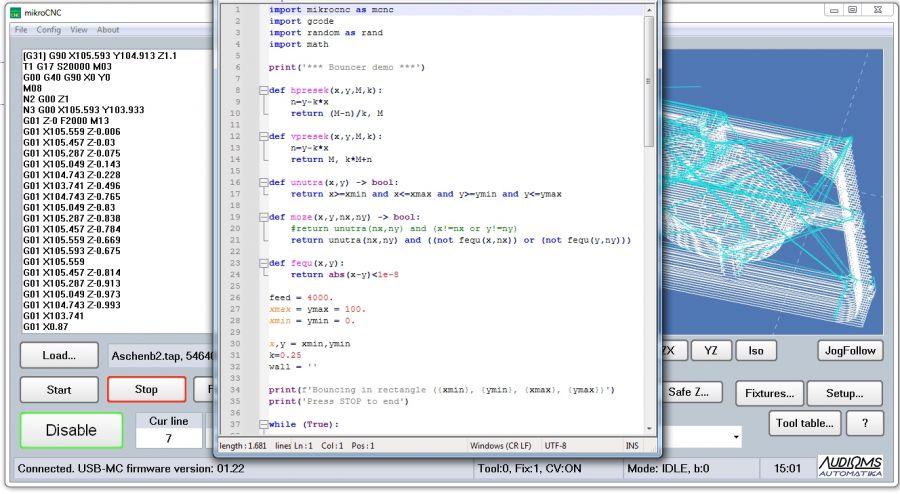Collapse the unutra function fold marker

coord(263,183)
